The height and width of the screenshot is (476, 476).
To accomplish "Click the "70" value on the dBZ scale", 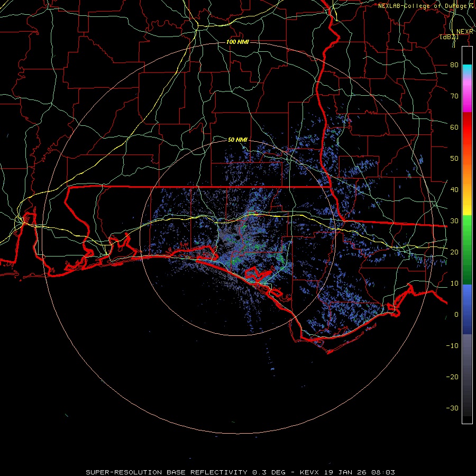I will 454,96.
